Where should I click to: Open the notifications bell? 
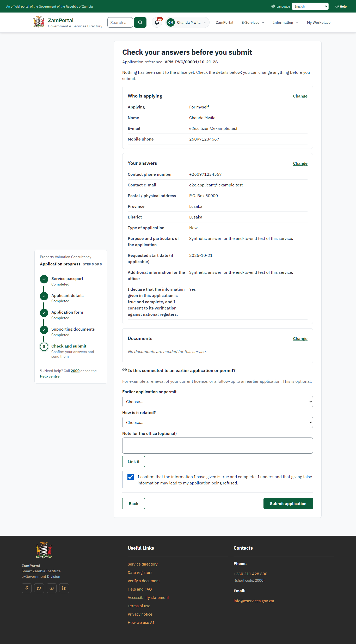157,22
